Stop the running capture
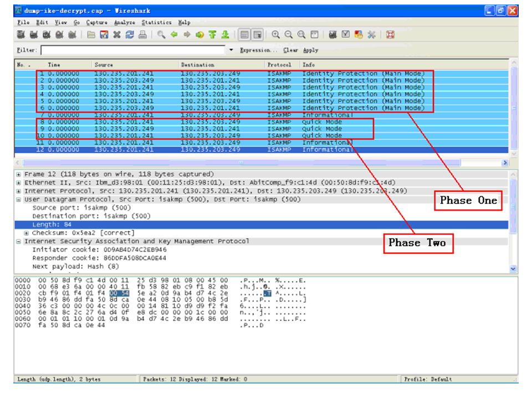The height and width of the screenshot is (399, 532). coord(59,34)
